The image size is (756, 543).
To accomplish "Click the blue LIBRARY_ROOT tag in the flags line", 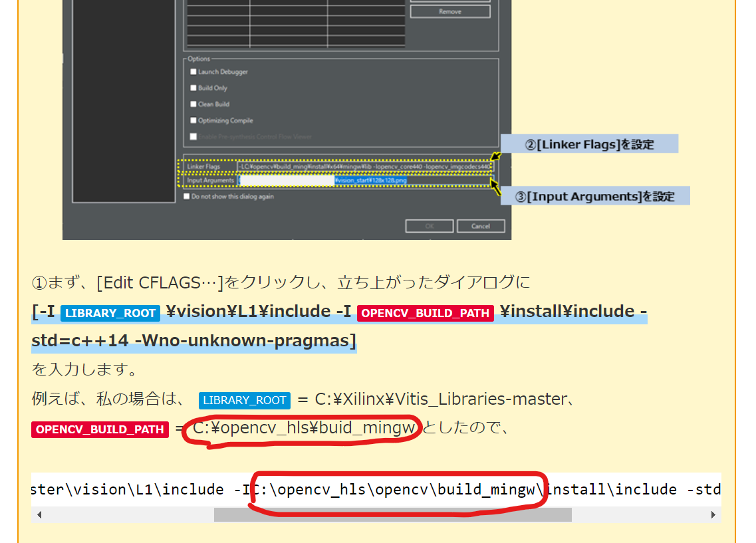I will tap(110, 313).
